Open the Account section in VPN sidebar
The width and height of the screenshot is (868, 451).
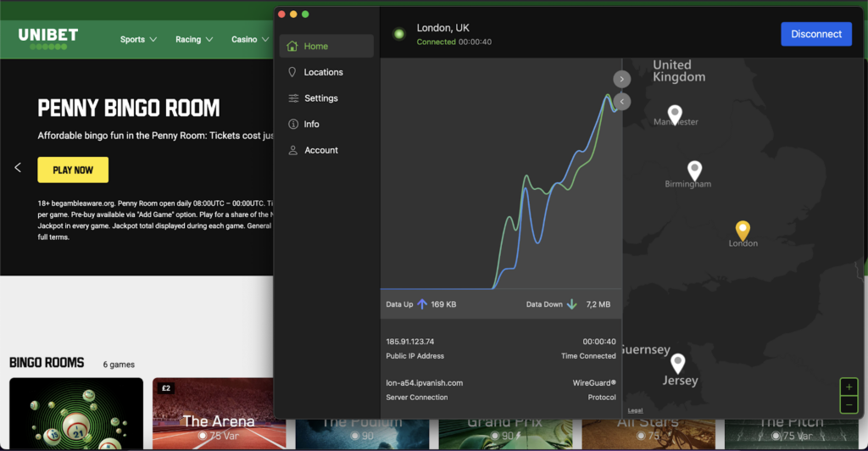coord(326,150)
